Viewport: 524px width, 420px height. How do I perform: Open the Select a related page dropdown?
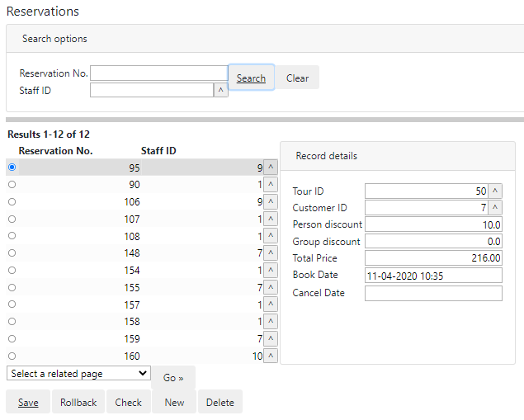(x=78, y=373)
